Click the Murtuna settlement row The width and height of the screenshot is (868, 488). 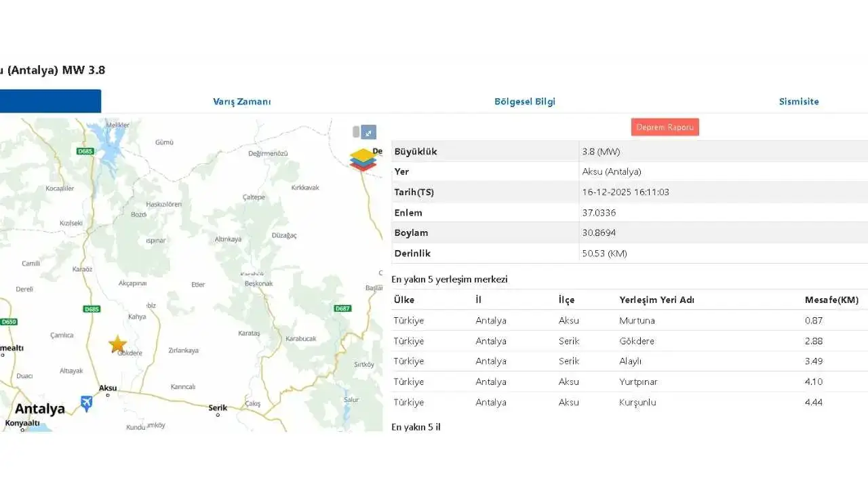pos(637,321)
